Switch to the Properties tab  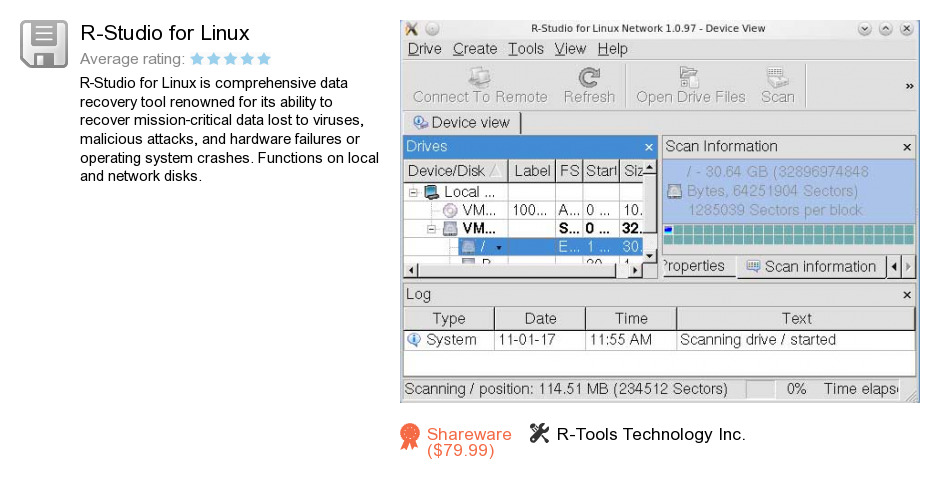coord(697,266)
